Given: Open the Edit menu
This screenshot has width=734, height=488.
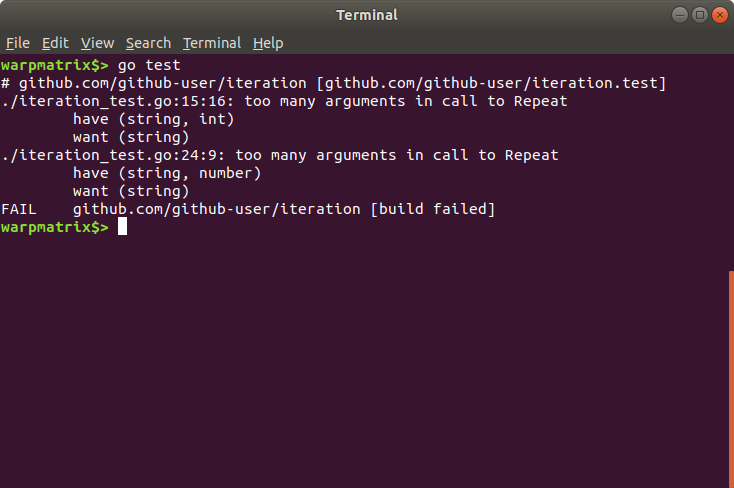Looking at the screenshot, I should [x=55, y=43].
